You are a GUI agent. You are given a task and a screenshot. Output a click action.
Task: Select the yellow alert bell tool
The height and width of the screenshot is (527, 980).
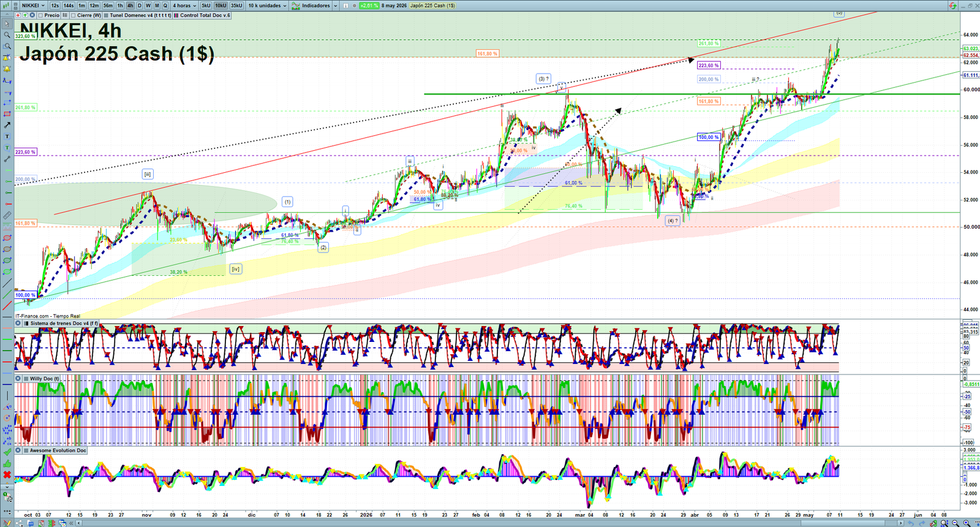click(7, 69)
